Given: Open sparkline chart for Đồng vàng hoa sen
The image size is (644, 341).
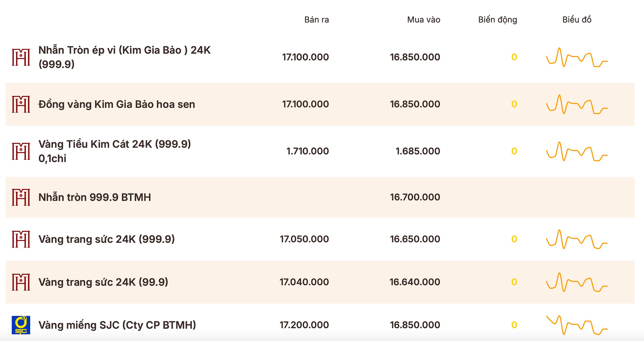Looking at the screenshot, I should pyautogui.click(x=577, y=105).
